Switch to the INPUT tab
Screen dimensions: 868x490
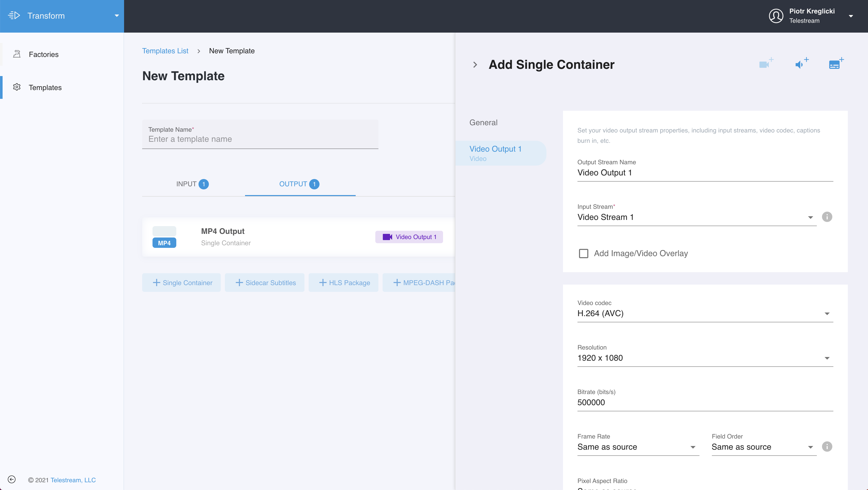(x=193, y=184)
